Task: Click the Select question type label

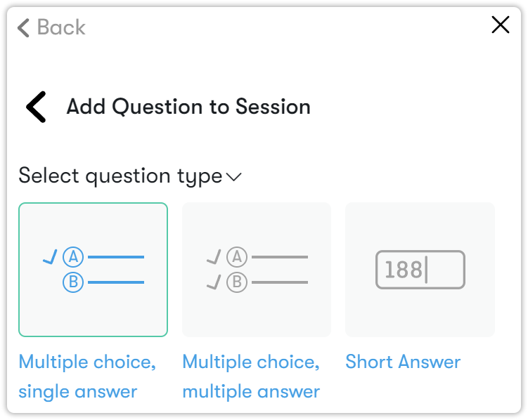Action: coord(120,176)
